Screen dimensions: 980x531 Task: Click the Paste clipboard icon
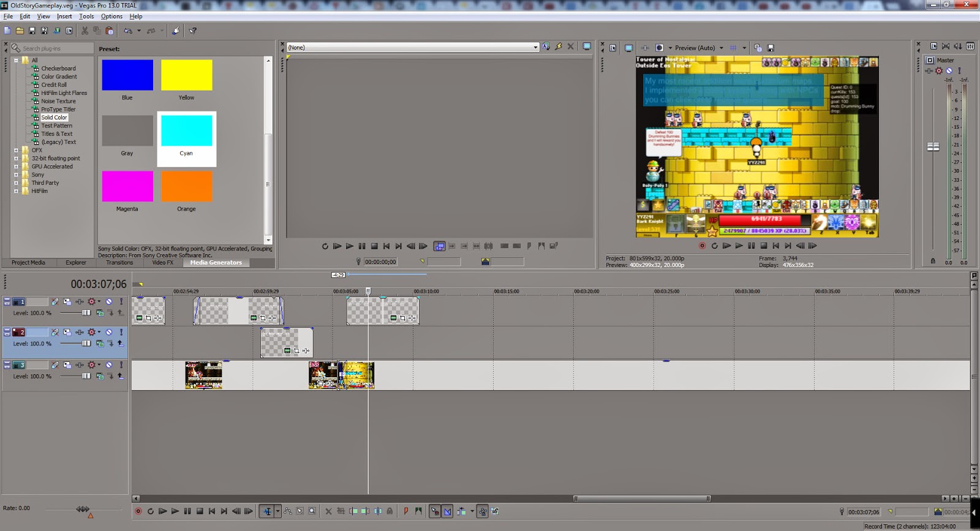[x=110, y=31]
